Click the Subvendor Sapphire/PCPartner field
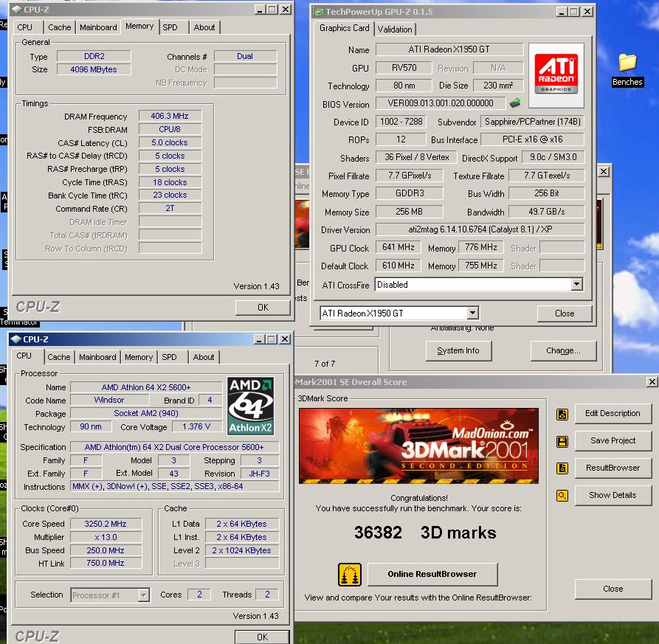 533,122
